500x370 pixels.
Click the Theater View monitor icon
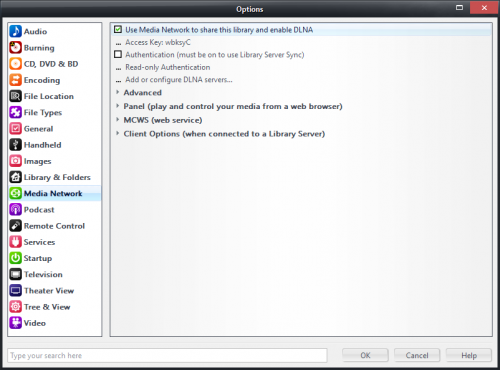[16, 290]
